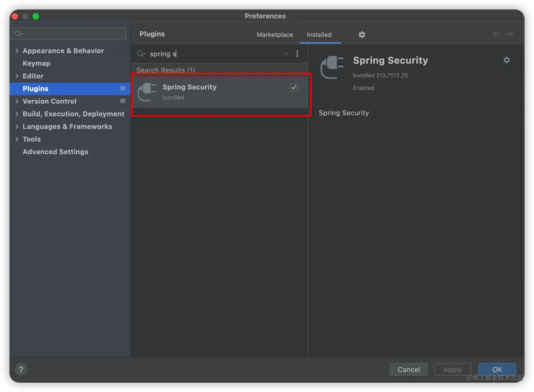Click the 'Enabled' status text
534x392 pixels.
coord(363,88)
